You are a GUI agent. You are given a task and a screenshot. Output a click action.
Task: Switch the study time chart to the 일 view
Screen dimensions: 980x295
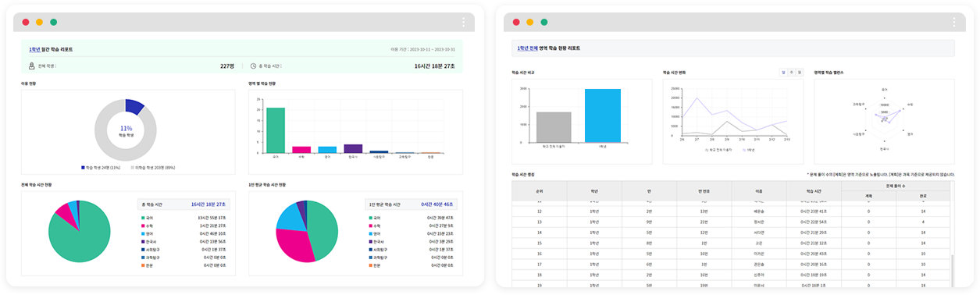(x=782, y=72)
